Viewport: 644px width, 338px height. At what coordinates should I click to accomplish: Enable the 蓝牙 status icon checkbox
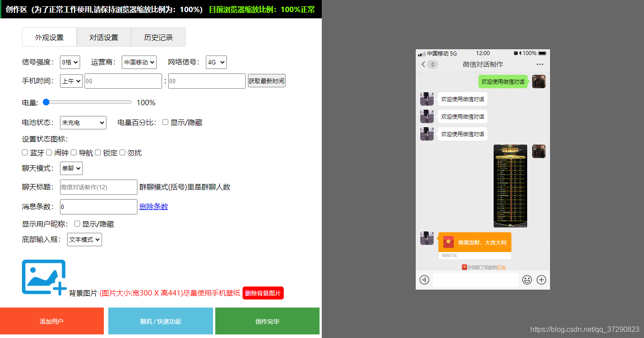(x=25, y=153)
